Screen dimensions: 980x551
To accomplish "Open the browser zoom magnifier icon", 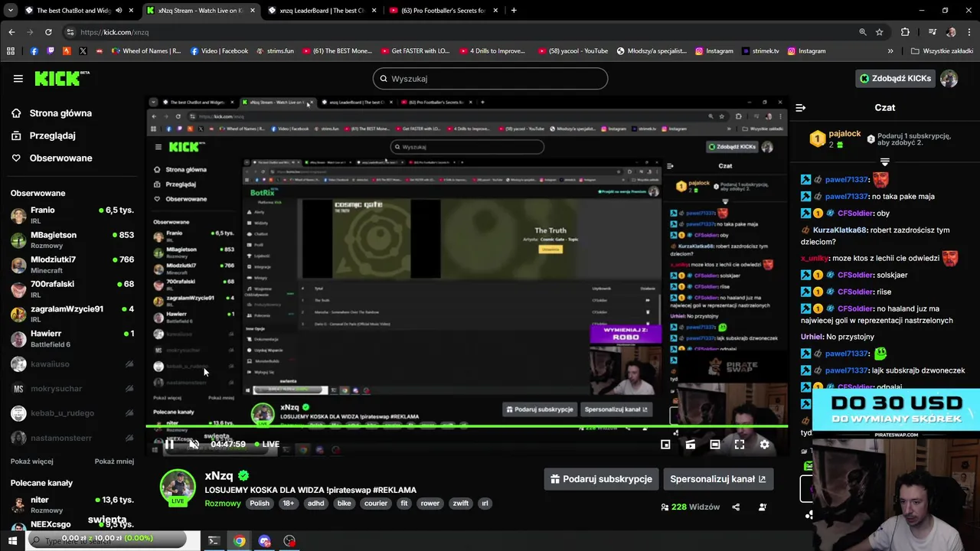I will pos(863,32).
